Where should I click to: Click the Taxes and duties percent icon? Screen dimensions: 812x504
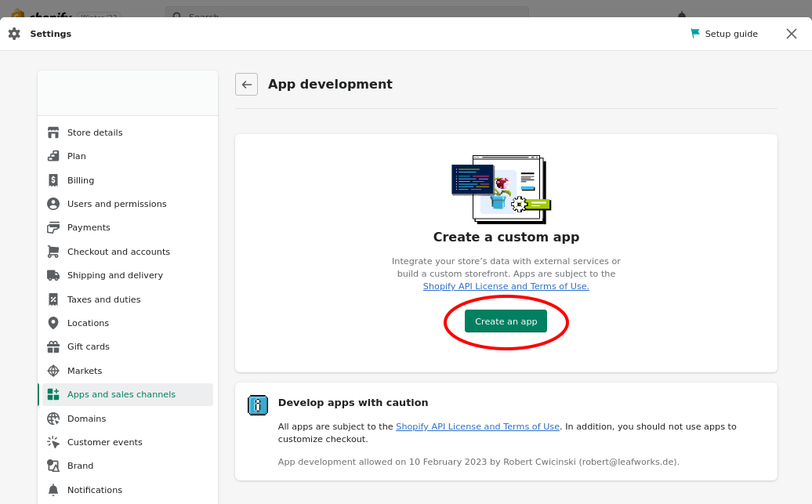53,299
